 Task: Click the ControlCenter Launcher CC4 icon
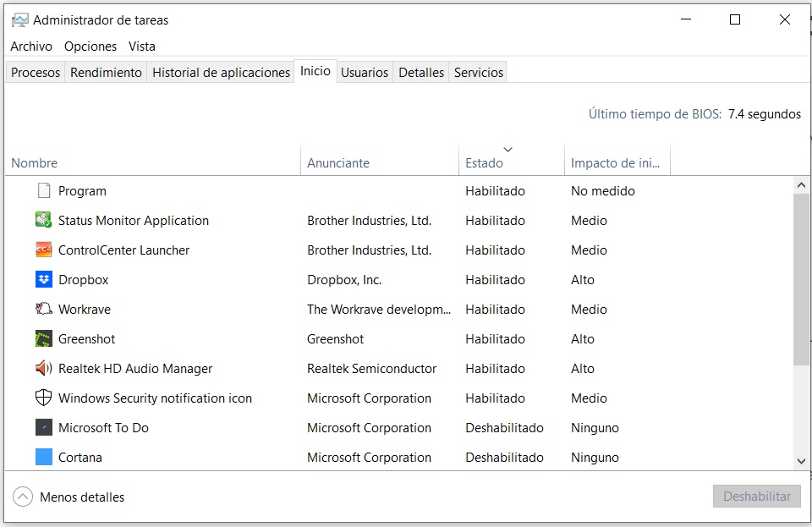(44, 250)
